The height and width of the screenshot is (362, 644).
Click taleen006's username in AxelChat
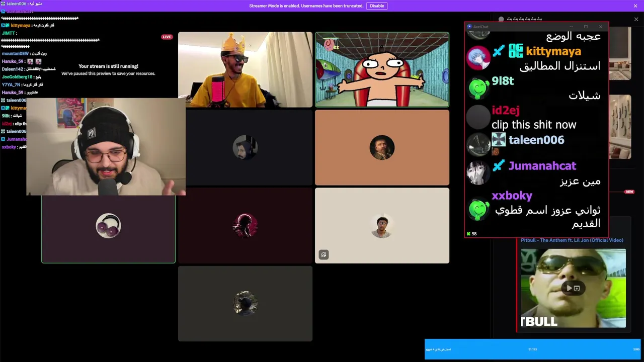point(536,140)
